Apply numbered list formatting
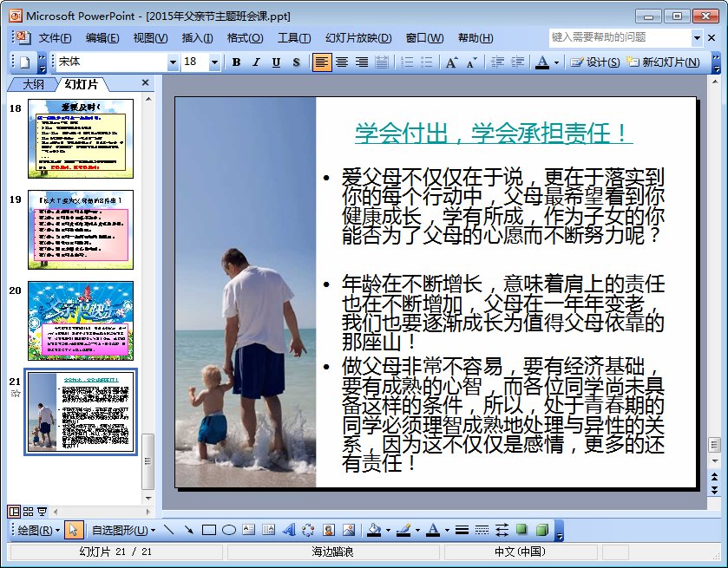 [x=407, y=62]
